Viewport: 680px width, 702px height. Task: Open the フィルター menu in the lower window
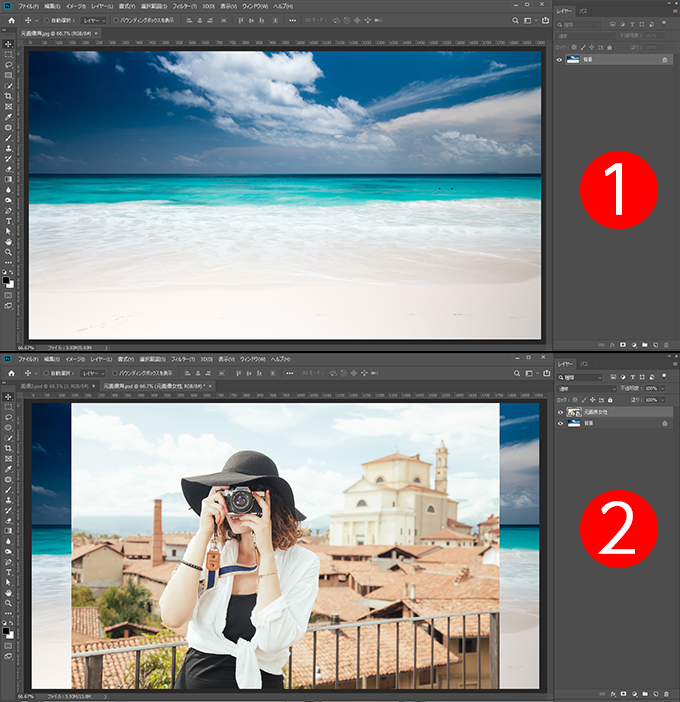181,357
